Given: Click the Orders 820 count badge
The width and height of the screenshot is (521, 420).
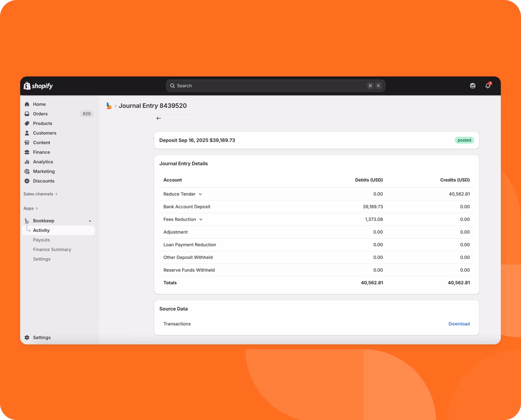Looking at the screenshot, I should [x=87, y=114].
